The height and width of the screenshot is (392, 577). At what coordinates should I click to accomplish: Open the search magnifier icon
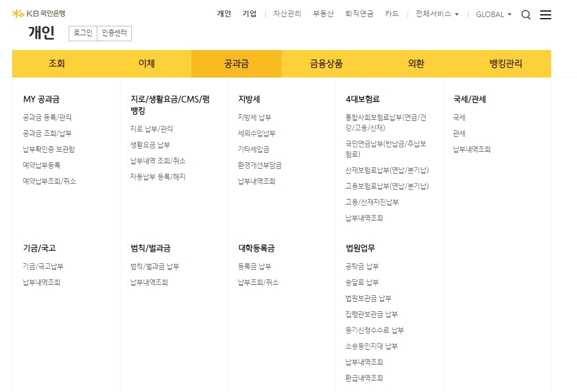click(x=526, y=15)
